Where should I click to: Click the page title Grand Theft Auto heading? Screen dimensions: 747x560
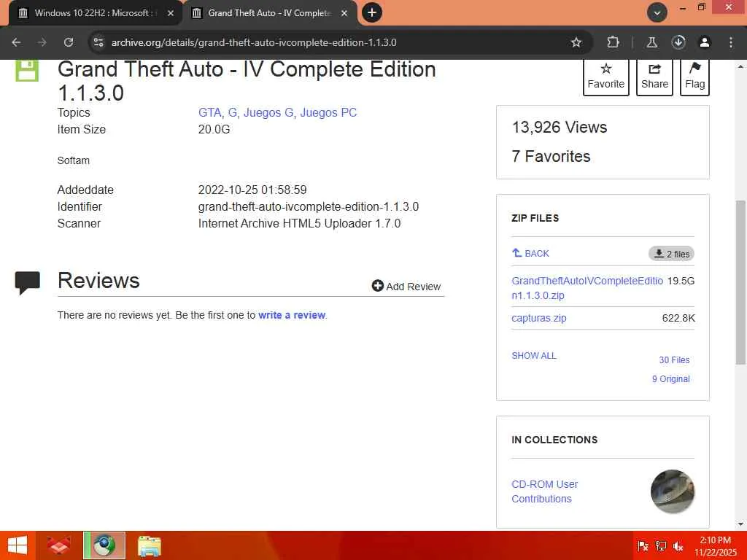coord(247,81)
